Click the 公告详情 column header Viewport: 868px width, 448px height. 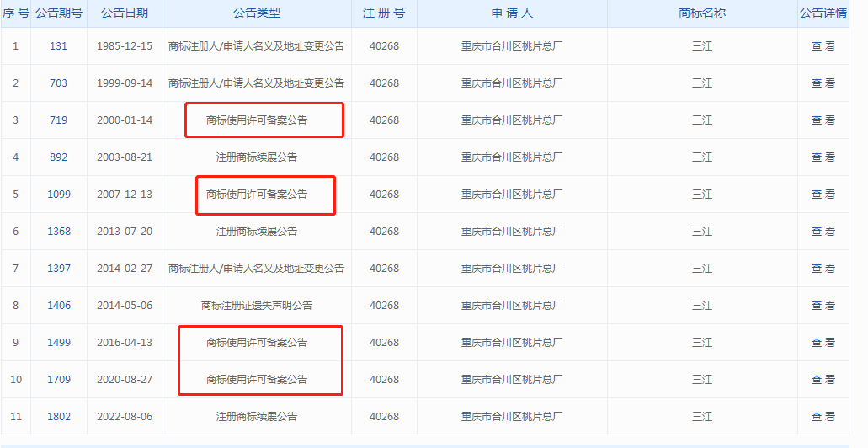click(x=823, y=13)
